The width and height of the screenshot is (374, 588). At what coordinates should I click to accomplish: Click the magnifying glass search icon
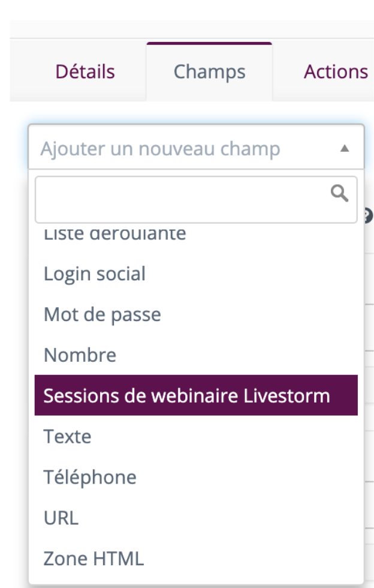339,193
